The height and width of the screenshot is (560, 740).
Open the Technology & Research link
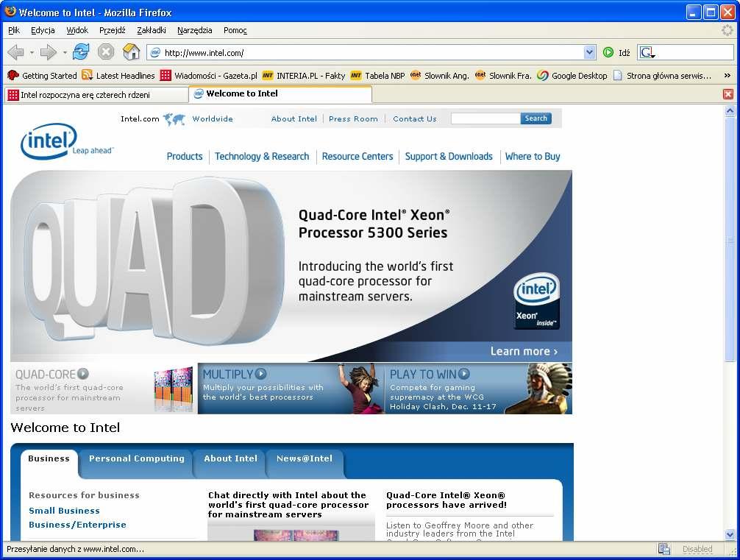point(262,156)
